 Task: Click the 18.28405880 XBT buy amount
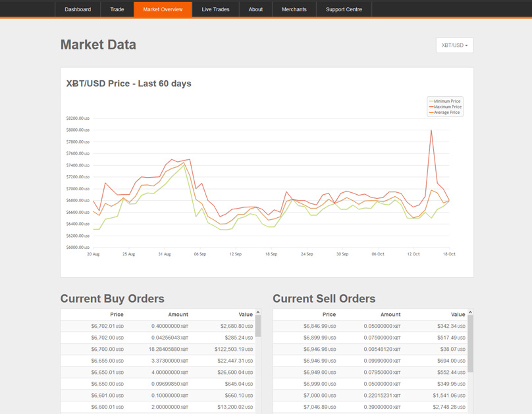169,349
